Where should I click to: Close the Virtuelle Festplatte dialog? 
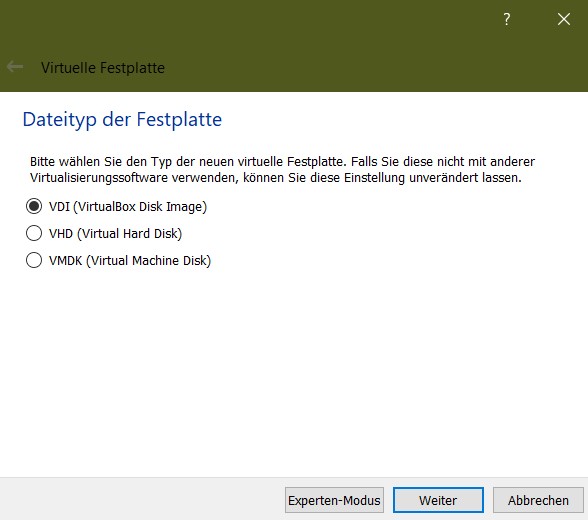(x=564, y=19)
